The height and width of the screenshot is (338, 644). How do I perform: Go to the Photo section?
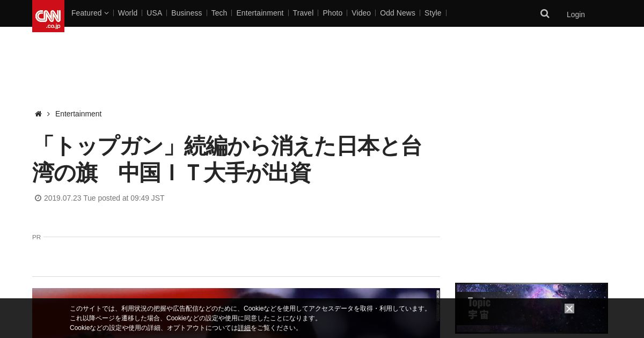pyautogui.click(x=333, y=13)
